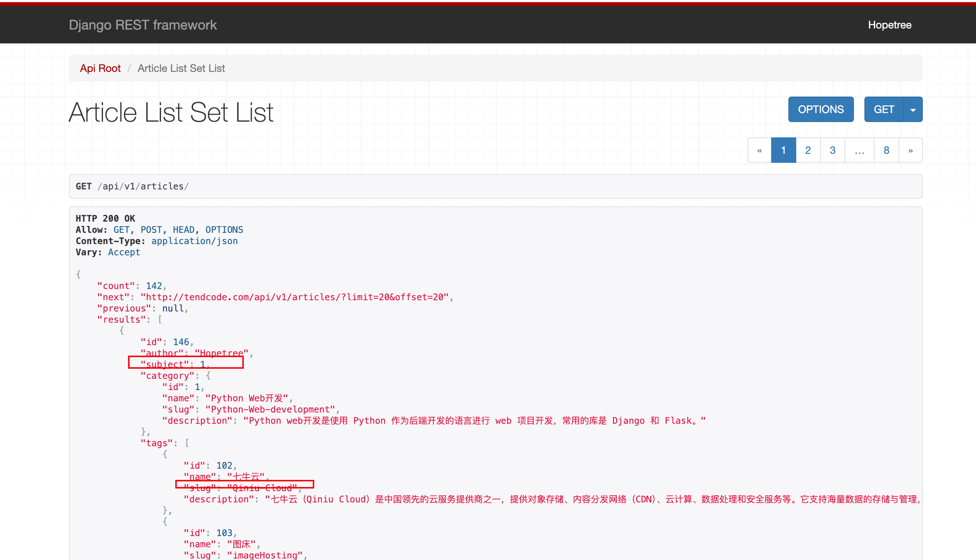Click the slug "Qiniu-Cloud" value
The image size is (976, 560).
262,488
